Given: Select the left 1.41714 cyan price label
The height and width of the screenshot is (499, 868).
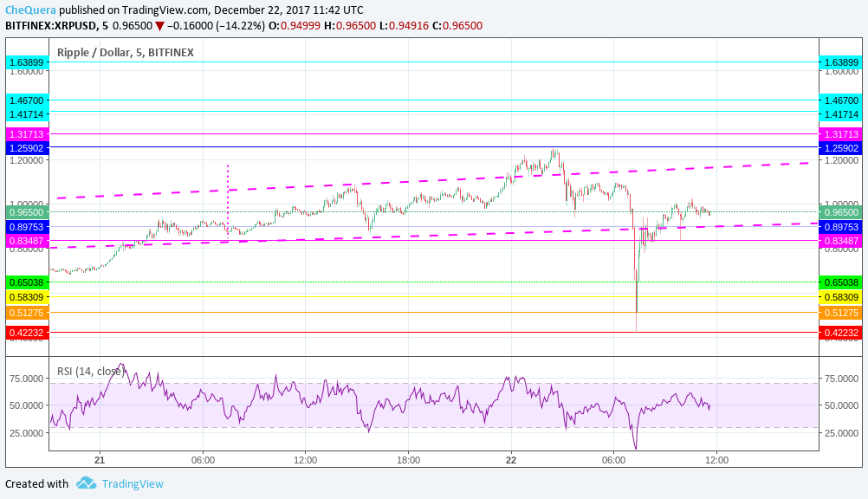Looking at the screenshot, I should coord(25,113).
